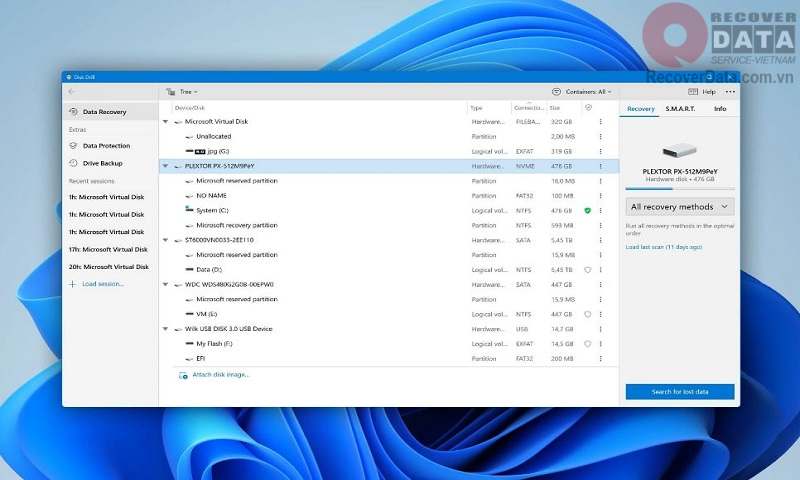The image size is (800, 480).
Task: Open row menu for Microsoft Virtual Disk
Action: pos(601,122)
